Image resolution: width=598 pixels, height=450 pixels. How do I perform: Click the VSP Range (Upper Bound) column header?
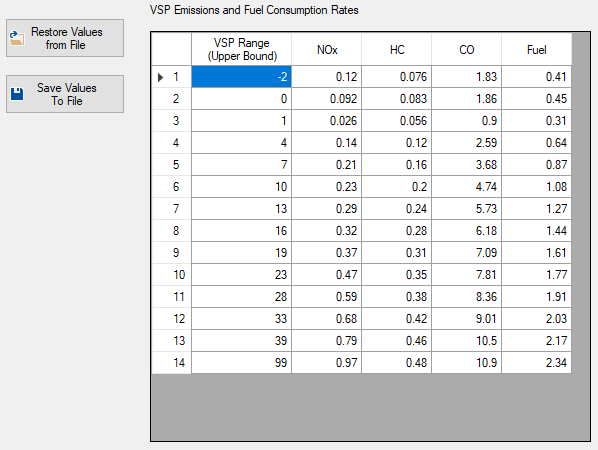click(x=241, y=49)
